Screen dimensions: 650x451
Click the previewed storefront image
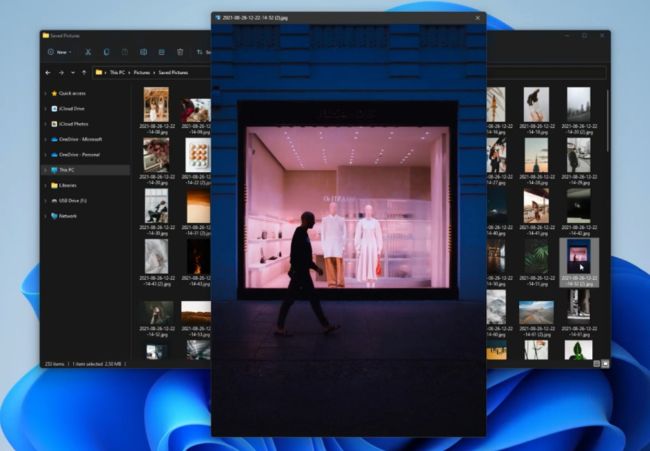tap(348, 230)
